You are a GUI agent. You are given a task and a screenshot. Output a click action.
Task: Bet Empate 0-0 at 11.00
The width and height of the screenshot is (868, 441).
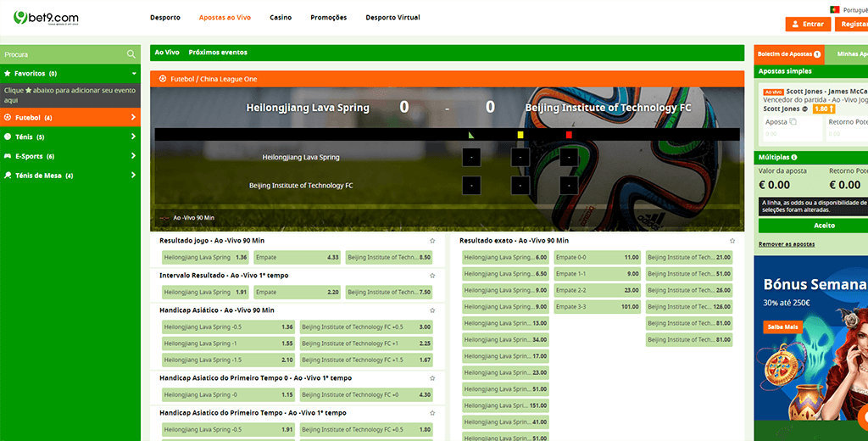pyautogui.click(x=598, y=258)
